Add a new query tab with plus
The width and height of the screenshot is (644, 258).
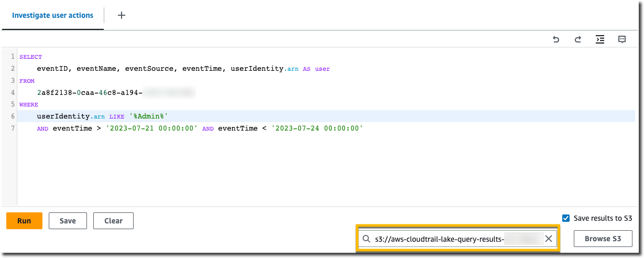122,15
